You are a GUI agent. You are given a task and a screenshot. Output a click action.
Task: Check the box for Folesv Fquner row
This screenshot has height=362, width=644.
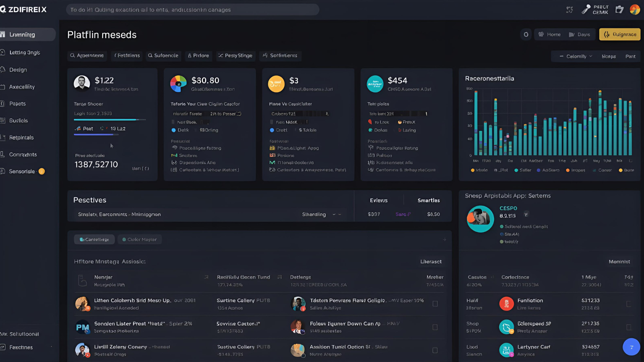coord(435,327)
